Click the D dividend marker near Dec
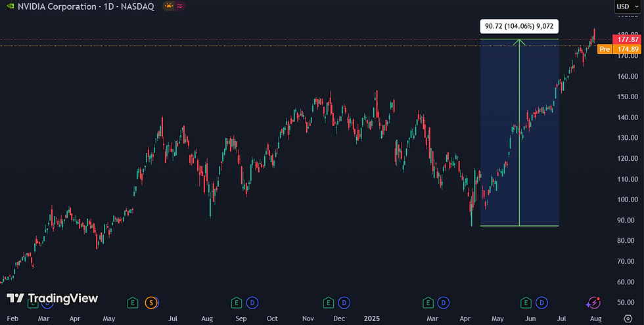Image resolution: width=644 pixels, height=325 pixels. coord(344,303)
